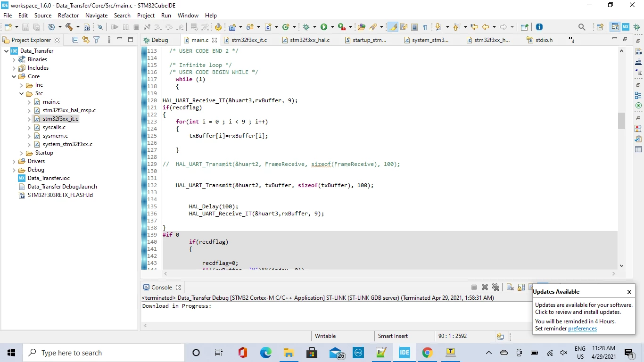
Task: Select the C/C++ perspective icon
Action: (615, 27)
